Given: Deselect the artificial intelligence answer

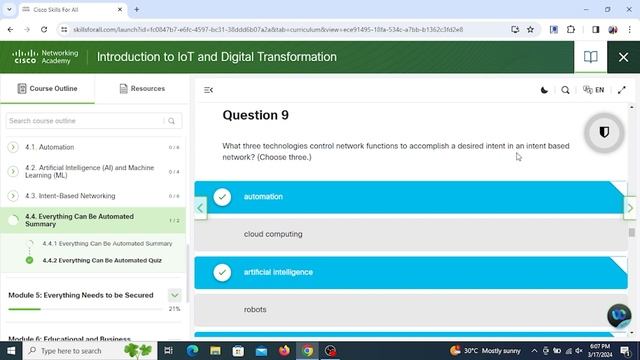Looking at the screenshot, I should [411, 273].
